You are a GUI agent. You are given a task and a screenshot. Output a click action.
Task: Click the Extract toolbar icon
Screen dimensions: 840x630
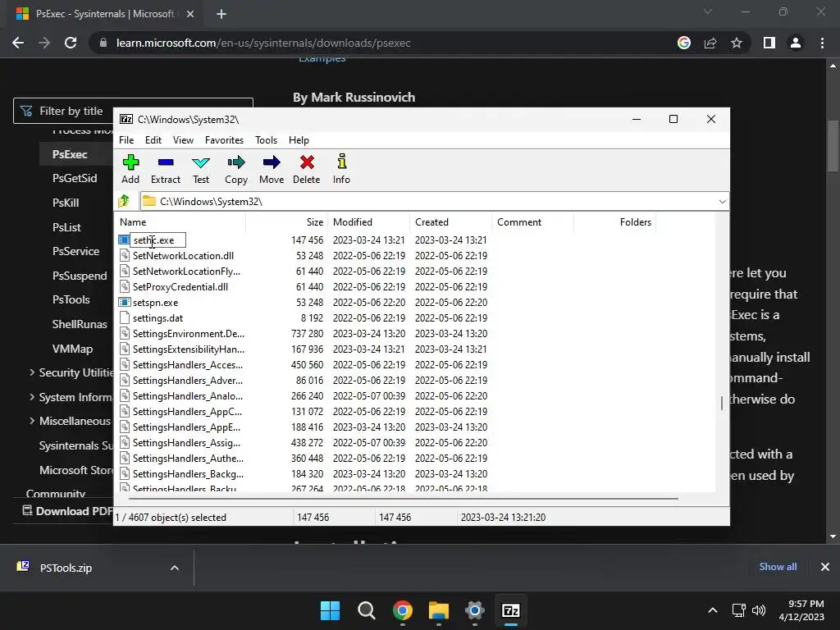coord(166,162)
